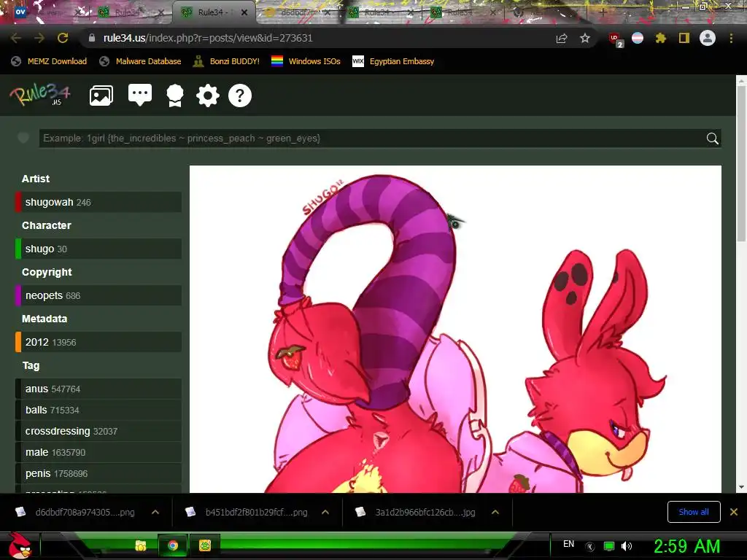This screenshot has width=747, height=560.
Task: Open the Angry Birds start button
Action: [20, 545]
